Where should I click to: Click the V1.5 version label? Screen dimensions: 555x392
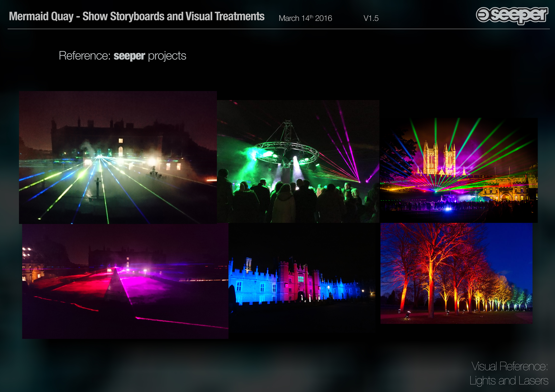click(371, 18)
